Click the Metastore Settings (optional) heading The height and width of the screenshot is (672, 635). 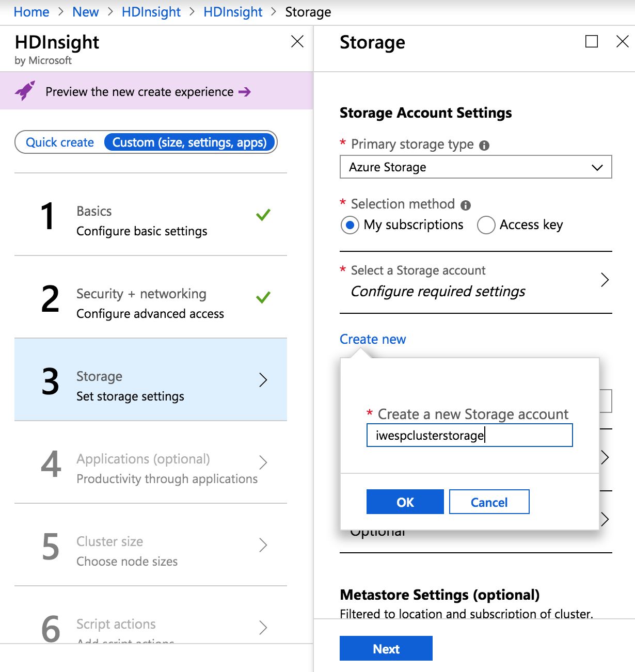[440, 595]
